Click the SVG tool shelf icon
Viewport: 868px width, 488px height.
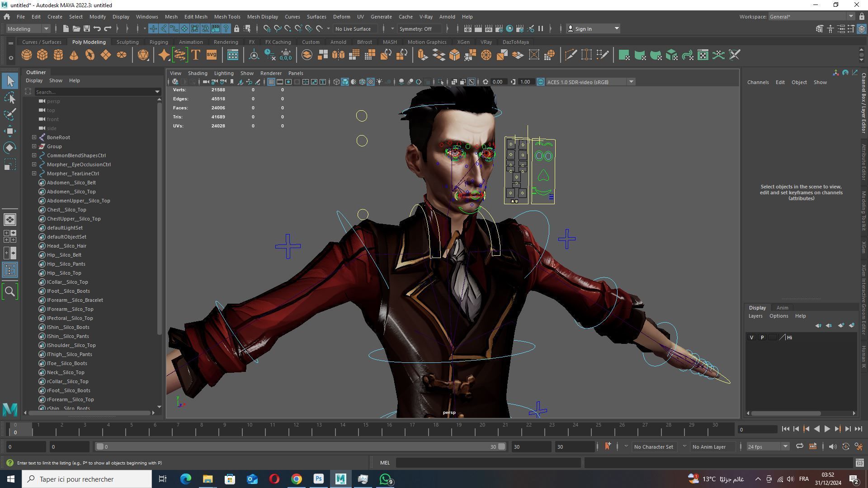pos(211,55)
